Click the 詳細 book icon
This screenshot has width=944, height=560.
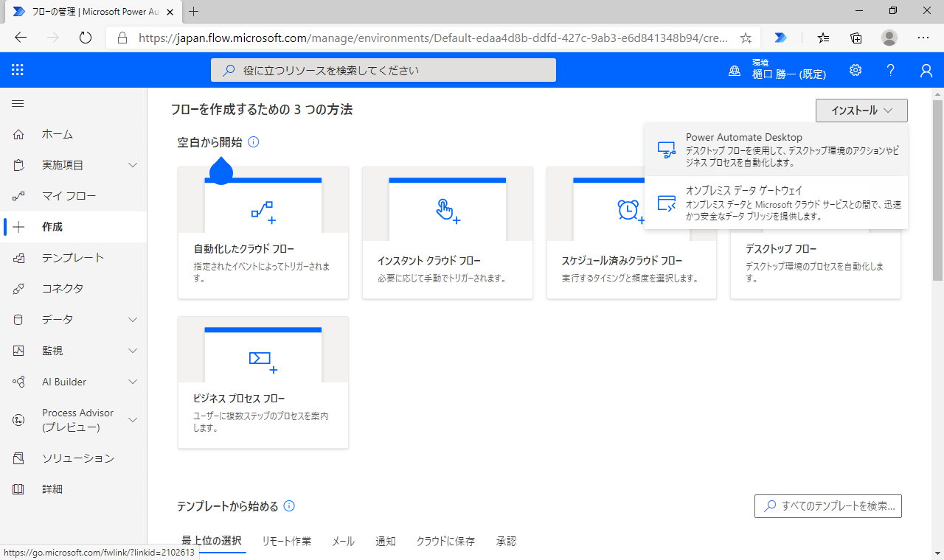pos(18,489)
